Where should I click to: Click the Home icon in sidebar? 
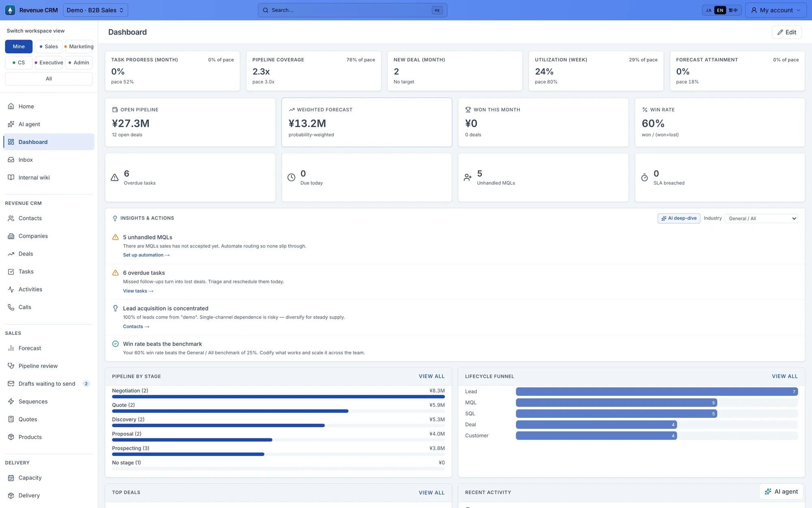[x=11, y=106]
